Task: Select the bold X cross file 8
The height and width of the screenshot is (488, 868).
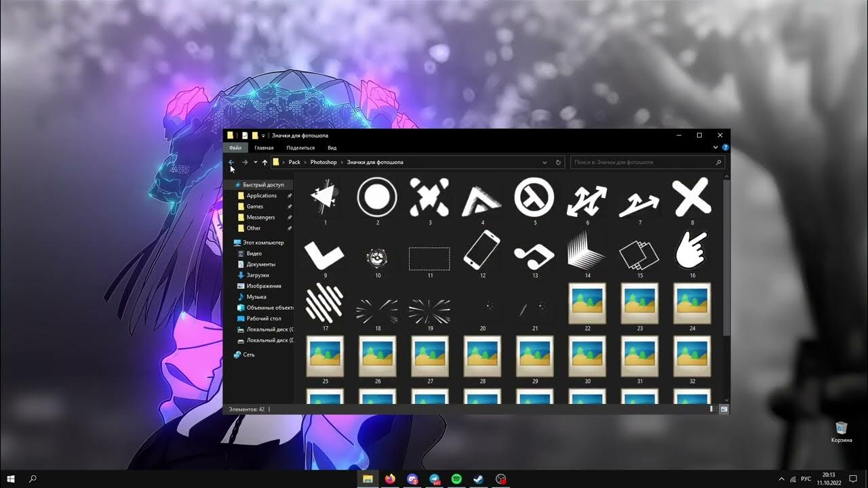Action: tap(692, 197)
